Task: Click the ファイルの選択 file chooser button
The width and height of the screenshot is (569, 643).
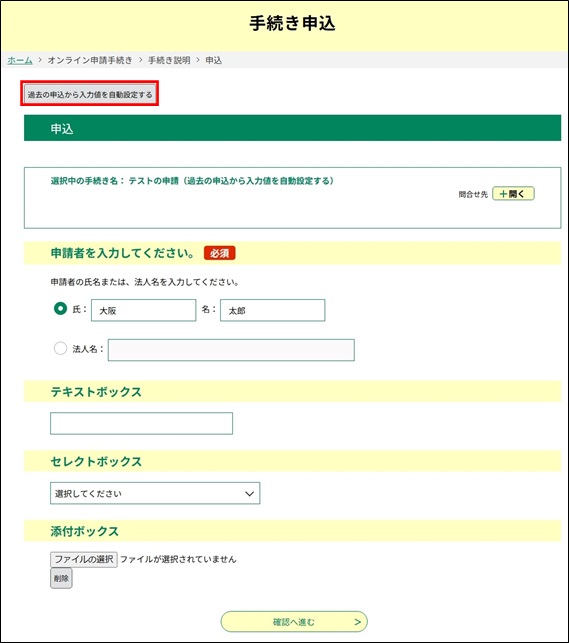Action: pos(84,559)
